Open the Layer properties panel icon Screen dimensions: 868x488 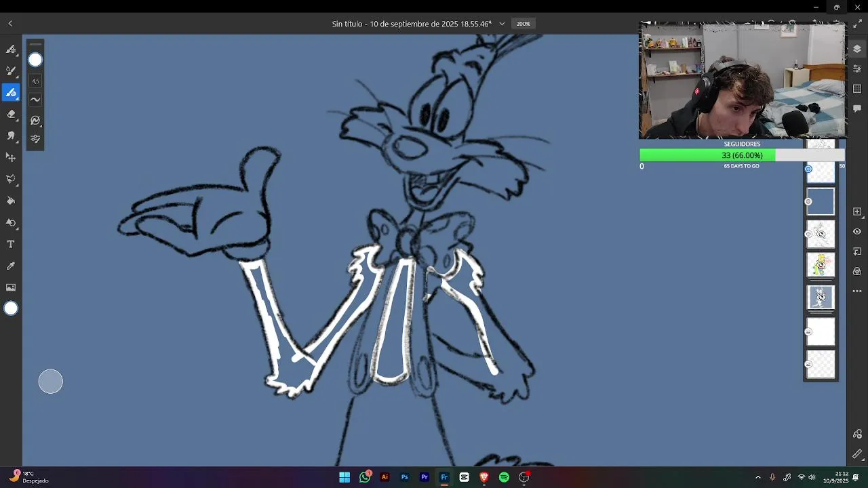[x=857, y=68]
